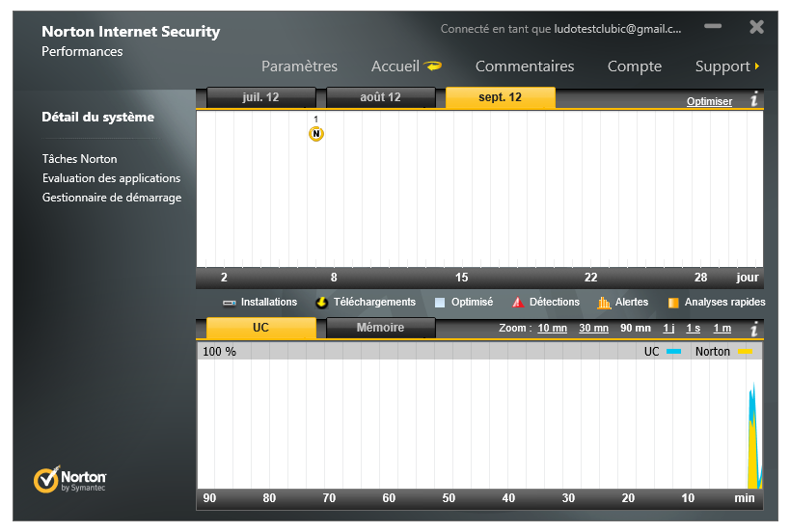Expand the Support menu arrow

tap(757, 66)
